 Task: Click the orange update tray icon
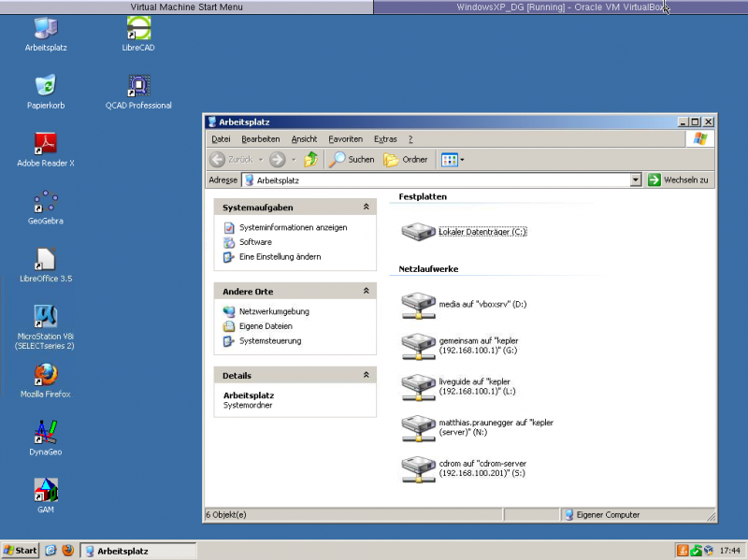click(683, 551)
